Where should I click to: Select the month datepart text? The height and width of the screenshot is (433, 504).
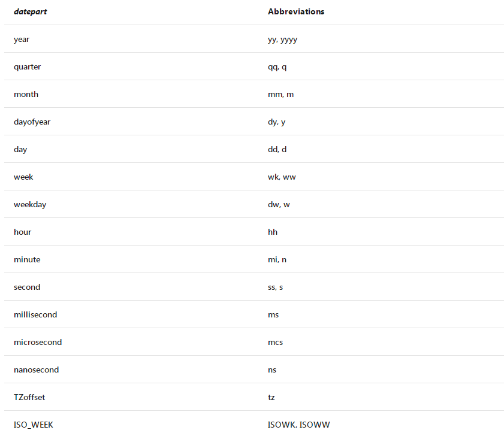coord(26,95)
